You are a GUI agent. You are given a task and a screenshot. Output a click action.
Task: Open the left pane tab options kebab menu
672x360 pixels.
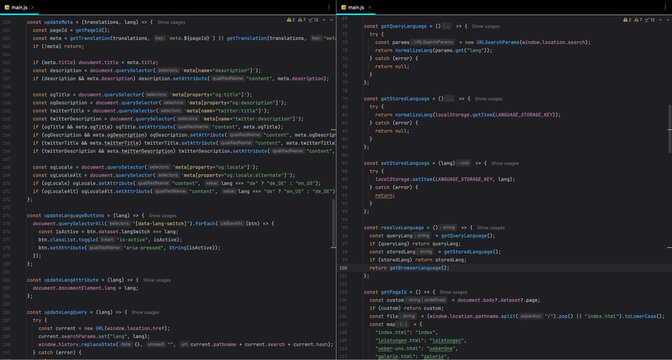(x=329, y=7)
